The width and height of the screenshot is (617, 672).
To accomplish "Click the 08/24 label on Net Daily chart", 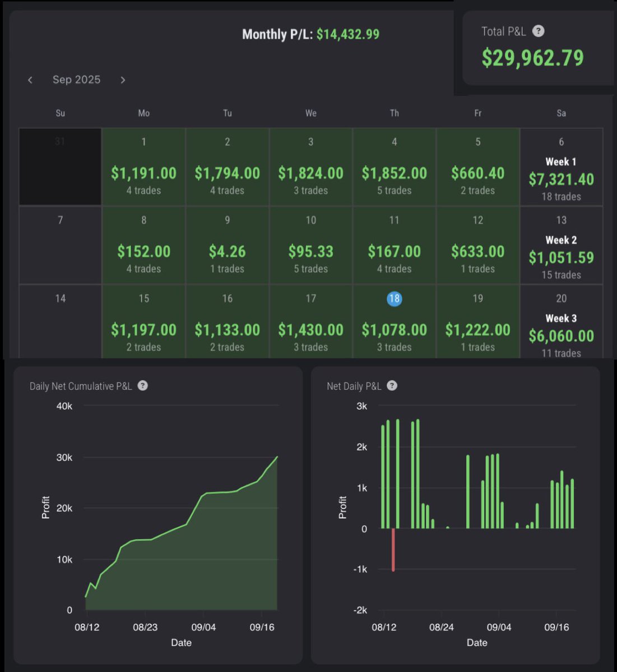I will coord(442,627).
